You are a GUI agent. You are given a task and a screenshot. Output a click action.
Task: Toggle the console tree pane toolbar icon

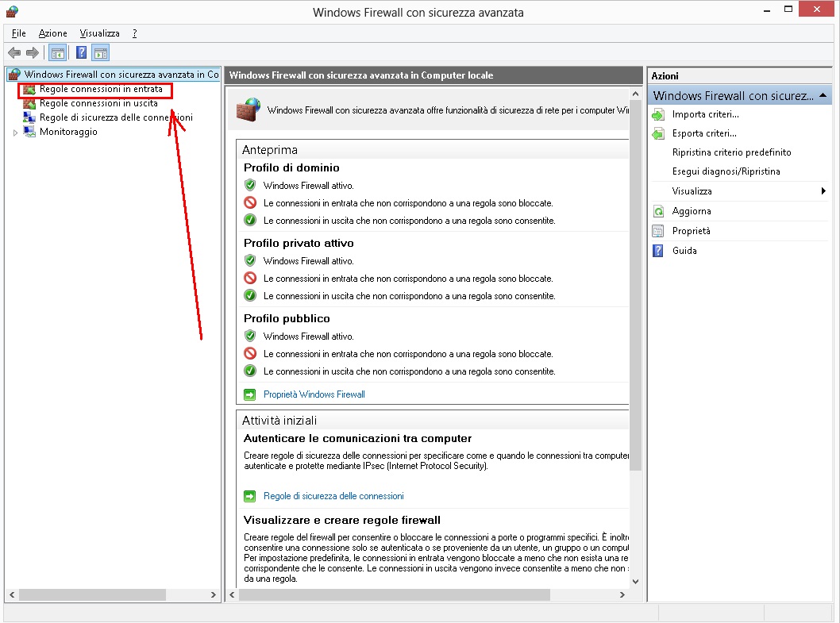(57, 53)
